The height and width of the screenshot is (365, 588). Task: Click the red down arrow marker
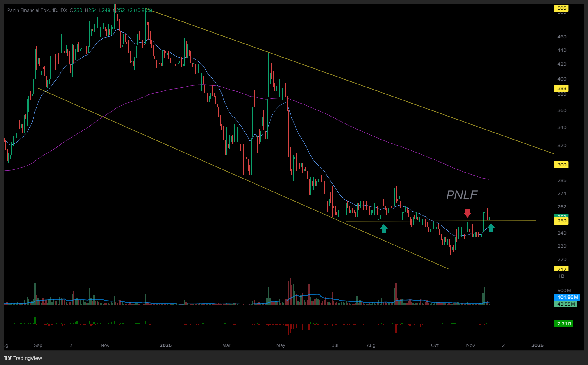467,213
